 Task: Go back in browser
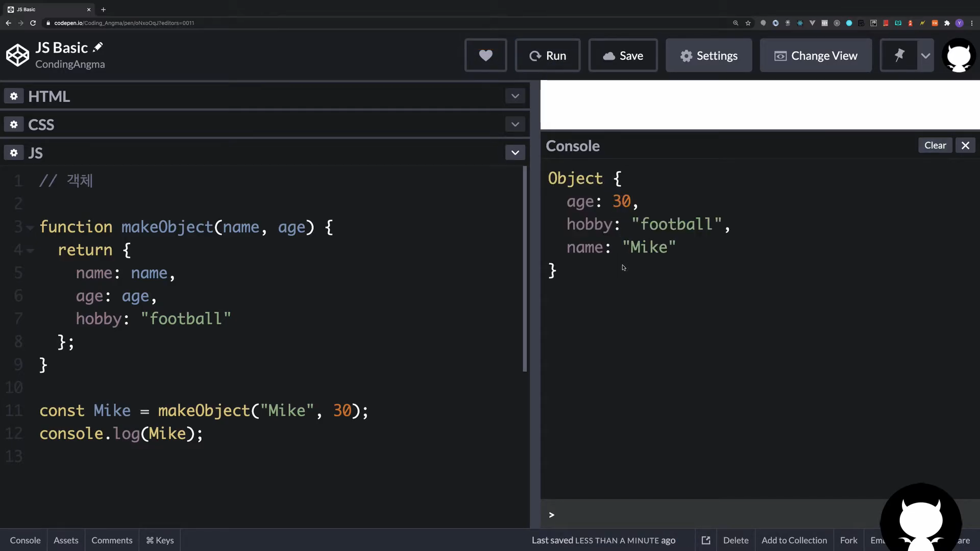coord(8,23)
